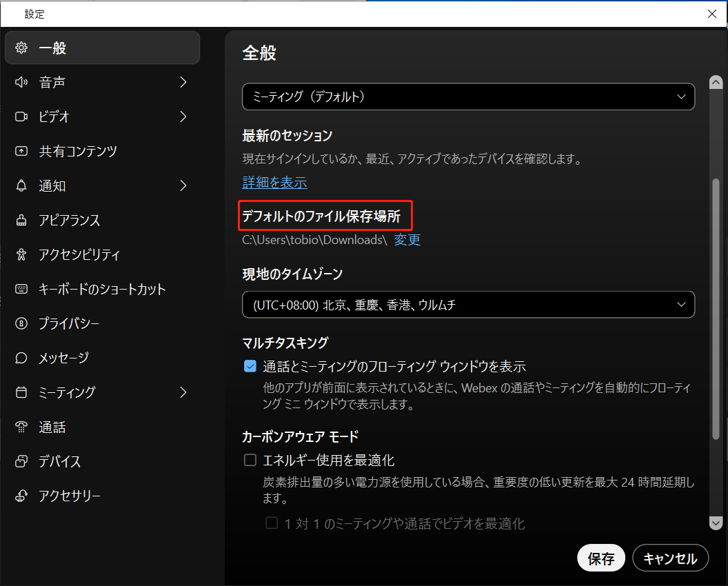Click the bell icon for 通知

click(21, 185)
